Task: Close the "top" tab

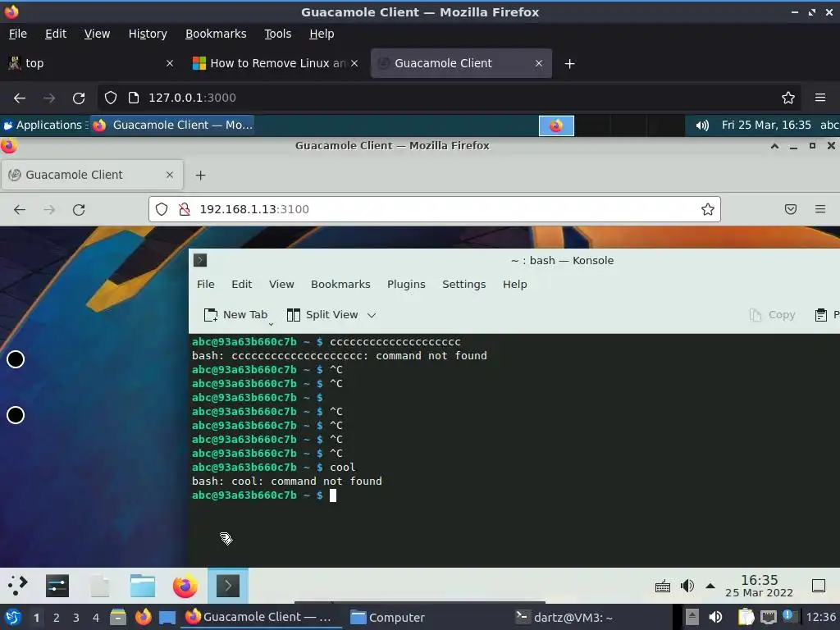Action: pyautogui.click(x=170, y=63)
